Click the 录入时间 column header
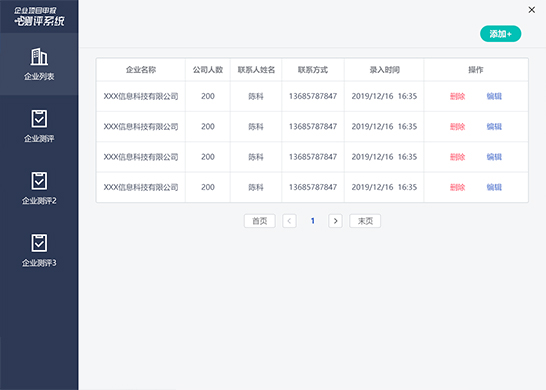The height and width of the screenshot is (390, 546). pos(384,70)
